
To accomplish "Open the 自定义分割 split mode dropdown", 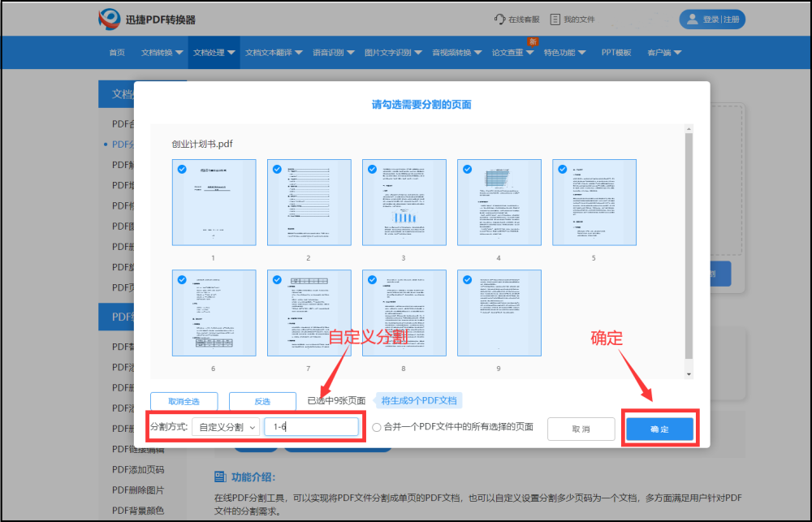I will tap(225, 428).
